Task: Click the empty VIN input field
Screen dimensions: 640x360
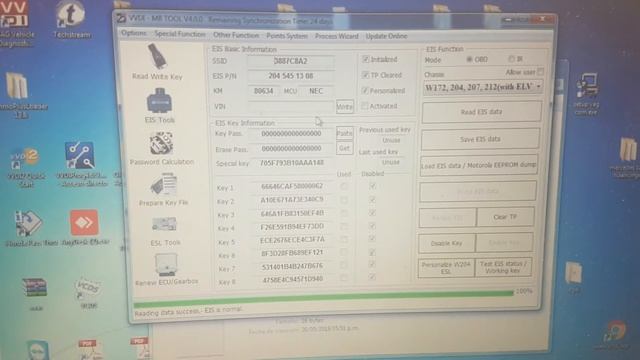Action: 291,107
